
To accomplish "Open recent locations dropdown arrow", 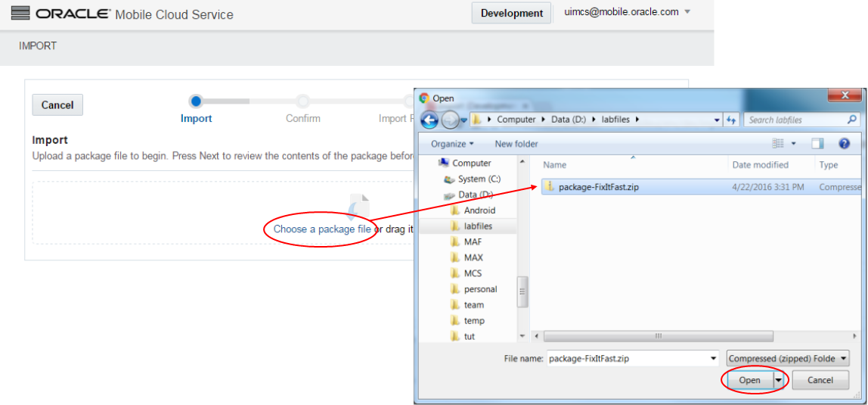I will point(463,120).
